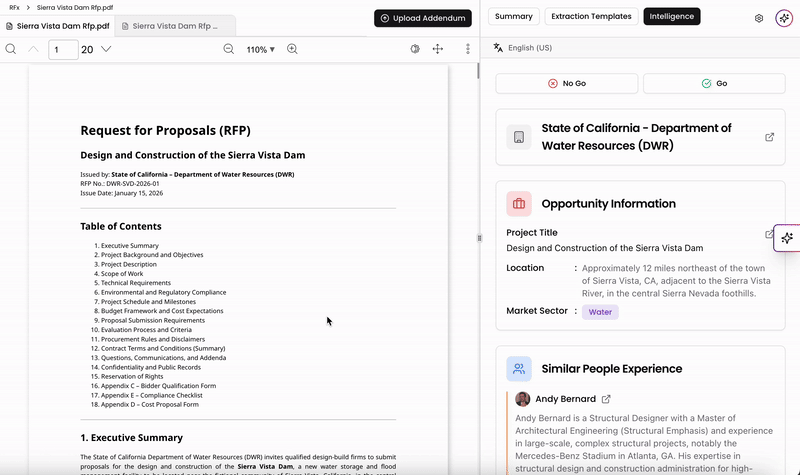Image resolution: width=800 pixels, height=475 pixels.
Task: Click the '1. Executive Summary' section heading
Action: pyautogui.click(x=132, y=438)
